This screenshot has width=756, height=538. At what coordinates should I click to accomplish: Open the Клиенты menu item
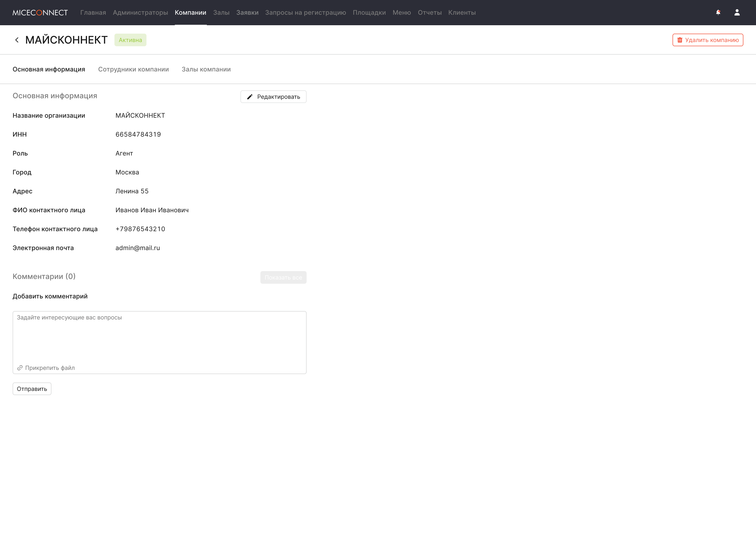coord(462,13)
